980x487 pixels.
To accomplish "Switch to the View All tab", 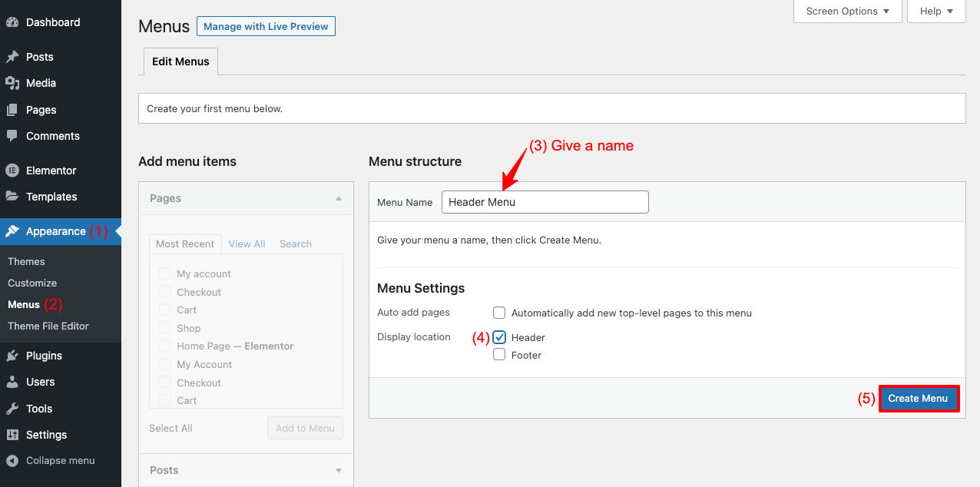I will coord(247,243).
